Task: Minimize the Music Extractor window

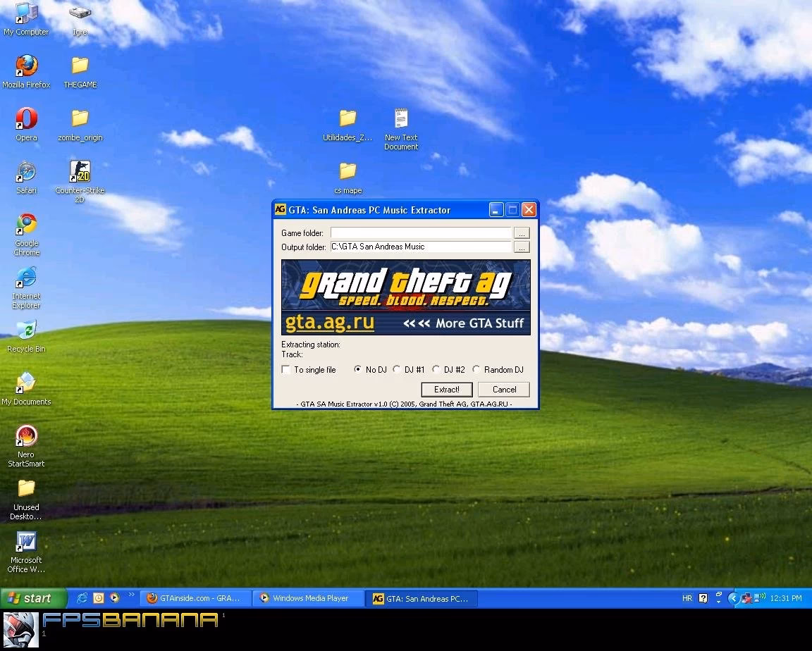Action: [496, 209]
